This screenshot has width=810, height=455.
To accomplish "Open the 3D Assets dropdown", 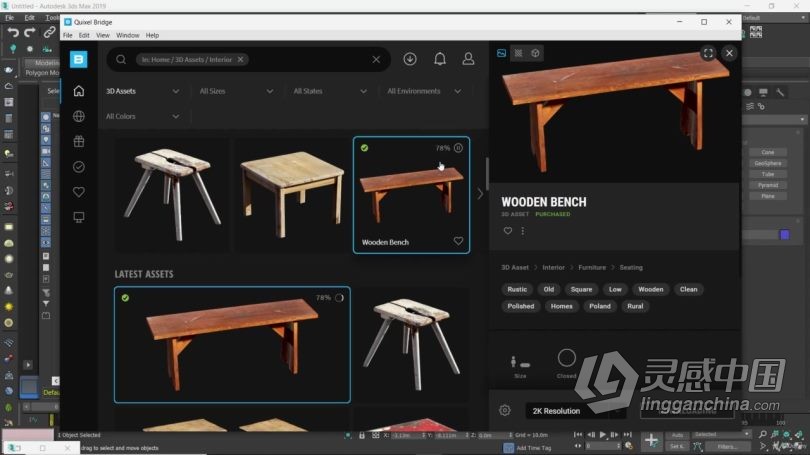I will click(143, 91).
